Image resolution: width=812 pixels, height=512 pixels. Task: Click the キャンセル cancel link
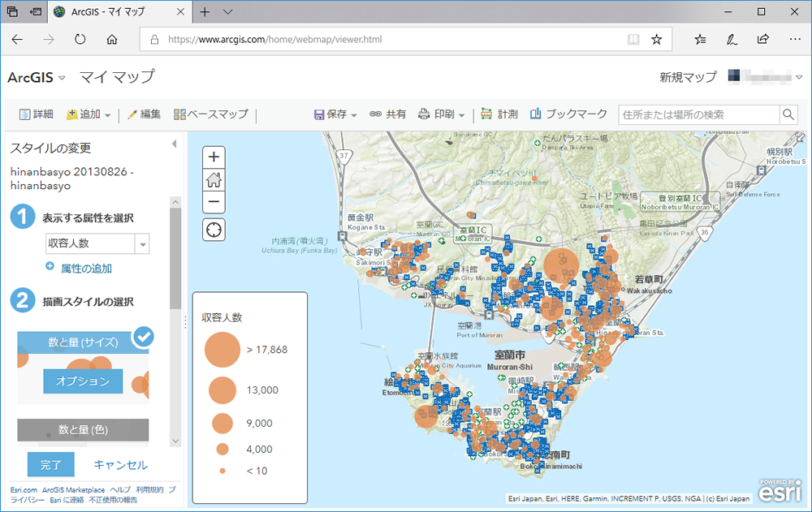coord(121,464)
